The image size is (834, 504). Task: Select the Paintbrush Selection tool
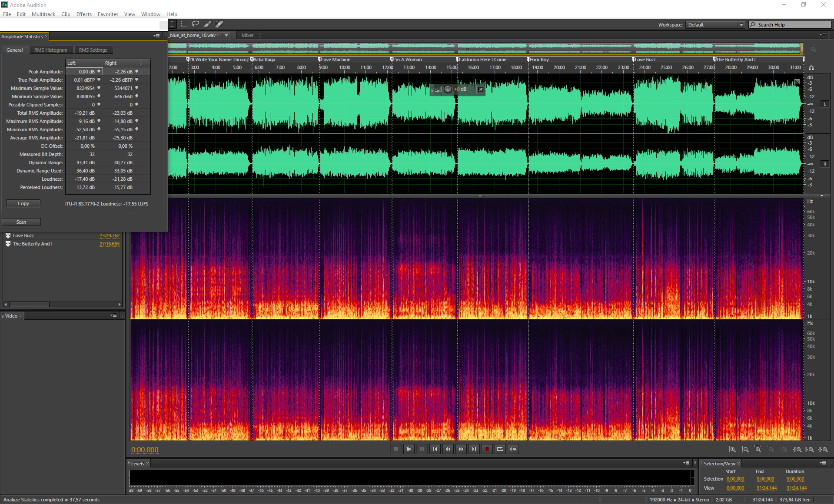tap(207, 24)
